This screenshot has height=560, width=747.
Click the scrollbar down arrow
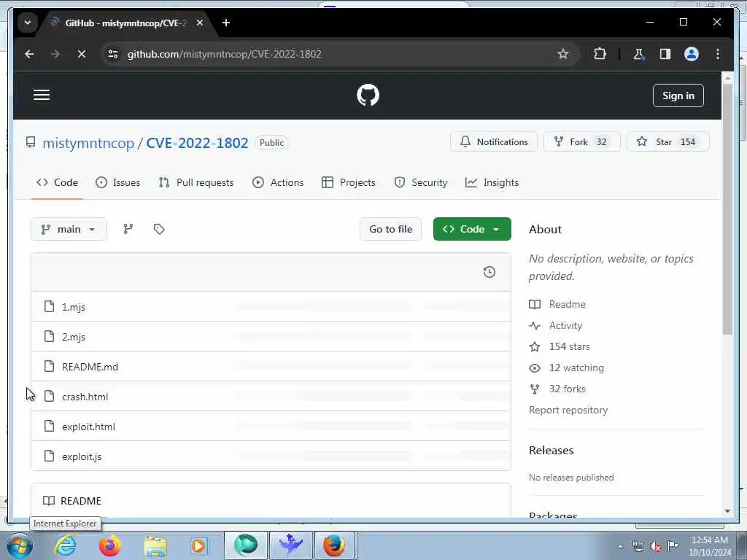727,511
